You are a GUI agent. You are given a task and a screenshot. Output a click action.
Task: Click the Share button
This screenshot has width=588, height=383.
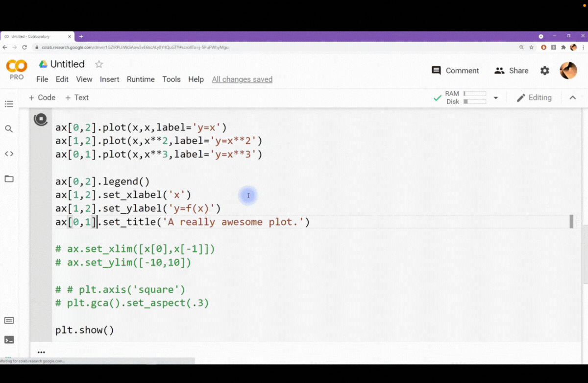click(512, 71)
